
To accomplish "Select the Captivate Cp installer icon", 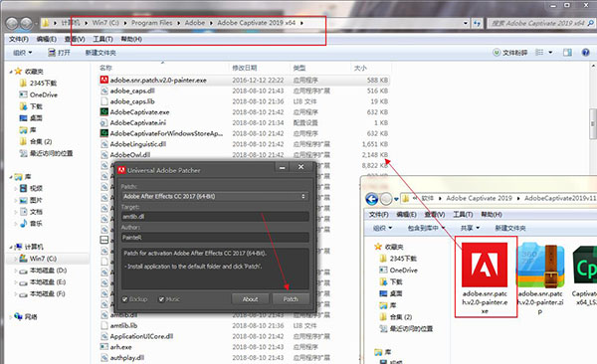I will pos(585,265).
